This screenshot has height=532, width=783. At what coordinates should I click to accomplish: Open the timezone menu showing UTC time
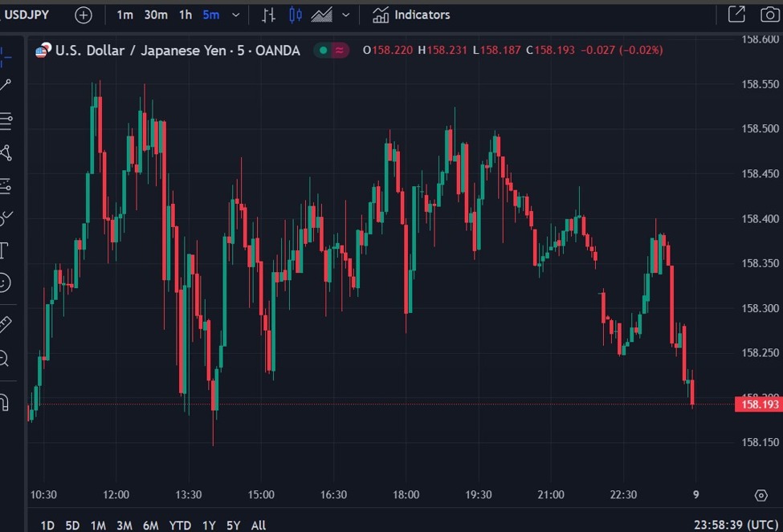(x=736, y=525)
